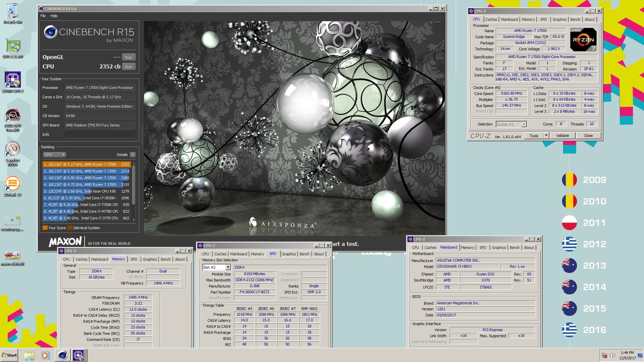This screenshot has height=362, width=644.
Task: Open Windows Explorer from the taskbar
Action: point(29,355)
